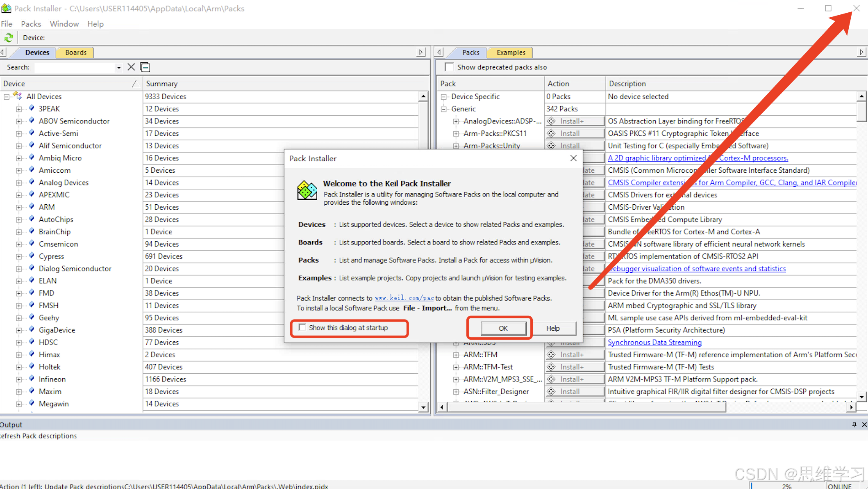The width and height of the screenshot is (868, 489).
Task: Close the Pack Installer welcome dialog
Action: [x=573, y=158]
